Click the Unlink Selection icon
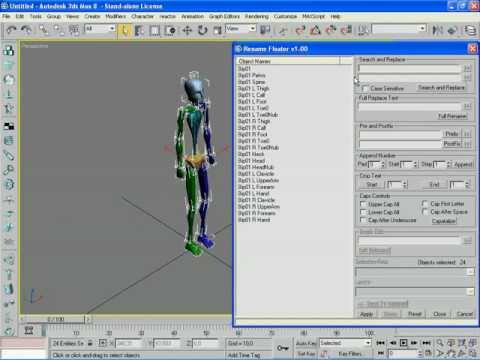The width and height of the screenshot is (480, 360). 59,30
